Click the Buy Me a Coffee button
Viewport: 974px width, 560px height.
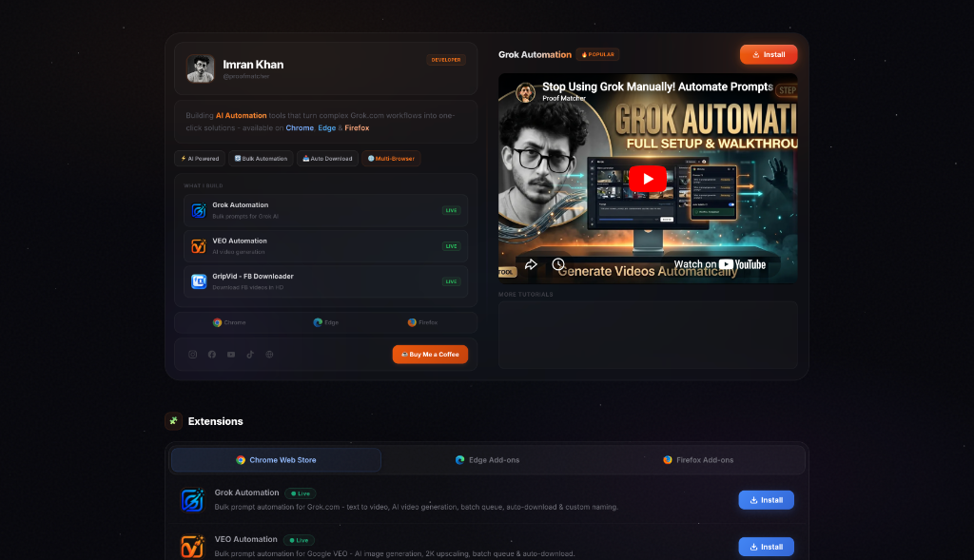point(430,355)
